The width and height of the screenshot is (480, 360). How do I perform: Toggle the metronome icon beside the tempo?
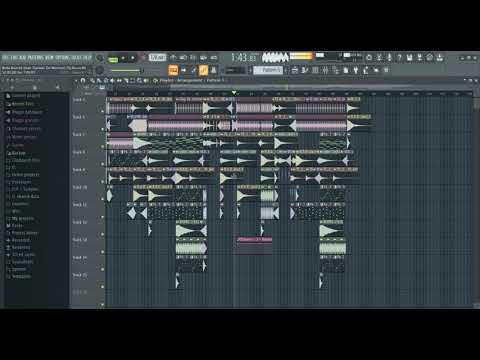(173, 58)
